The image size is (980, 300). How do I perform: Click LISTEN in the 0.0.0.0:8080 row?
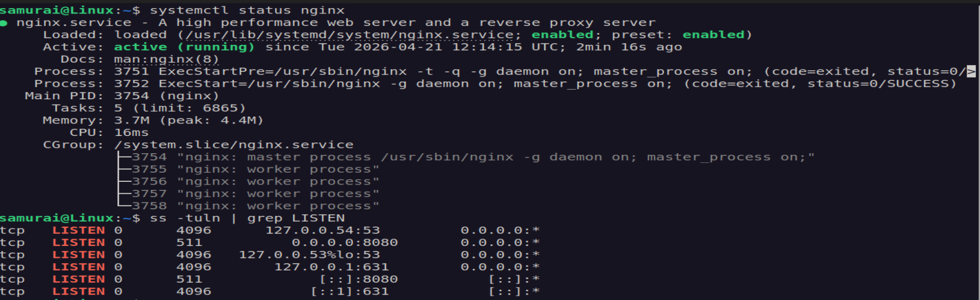tap(78, 243)
